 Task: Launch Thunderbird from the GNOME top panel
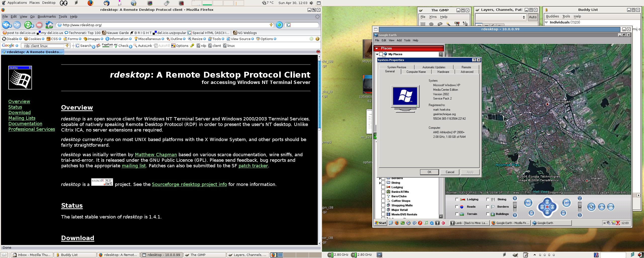pos(107,3)
